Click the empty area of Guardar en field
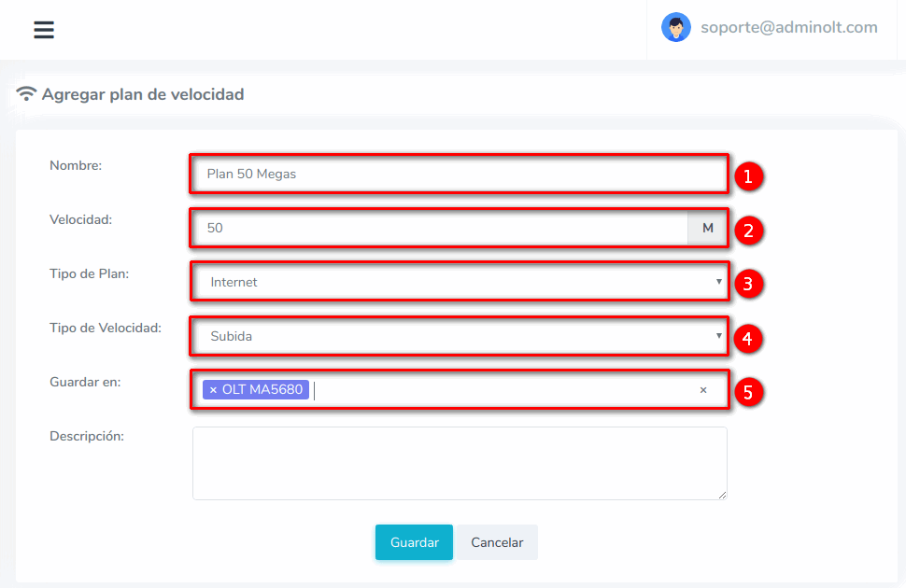Screen dimensions: 906x588 click(504, 390)
